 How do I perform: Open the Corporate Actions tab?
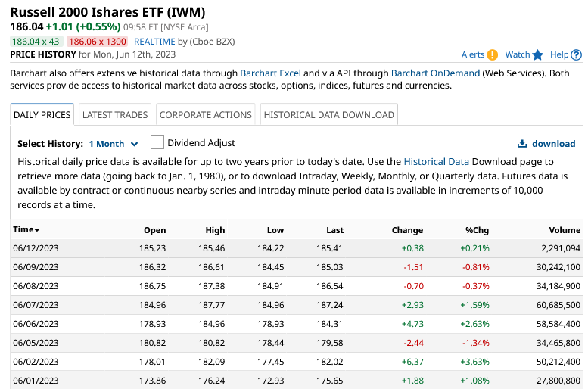[206, 114]
